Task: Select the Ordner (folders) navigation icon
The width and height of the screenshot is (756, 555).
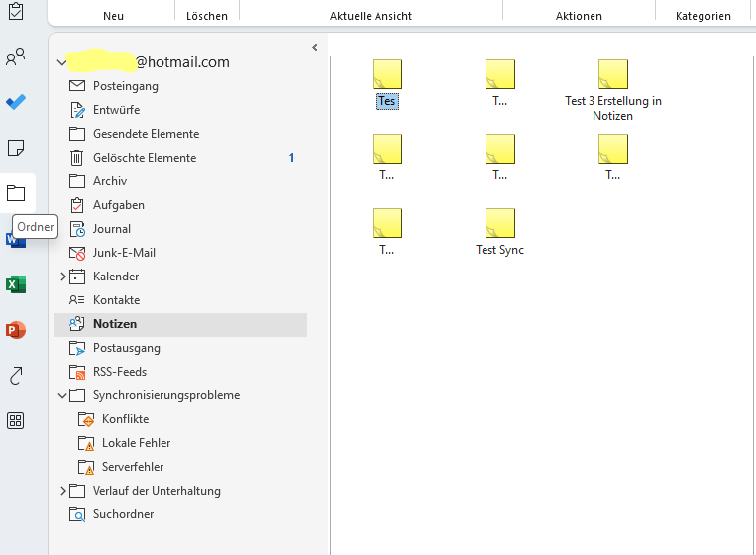Action: [x=16, y=193]
